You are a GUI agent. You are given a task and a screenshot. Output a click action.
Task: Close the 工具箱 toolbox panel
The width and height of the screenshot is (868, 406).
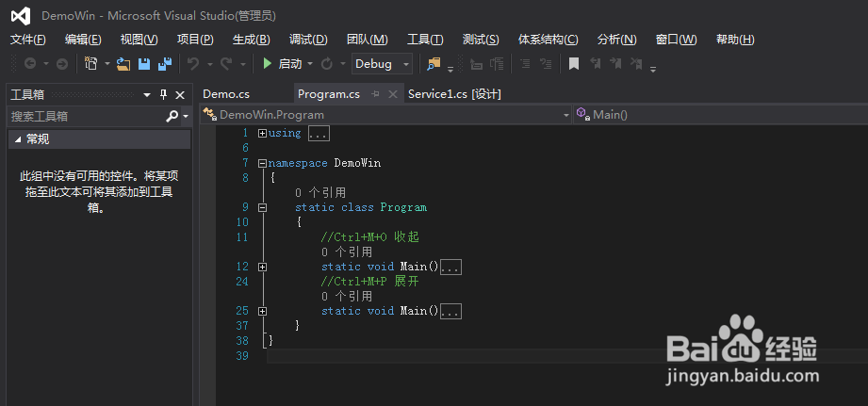click(x=180, y=94)
